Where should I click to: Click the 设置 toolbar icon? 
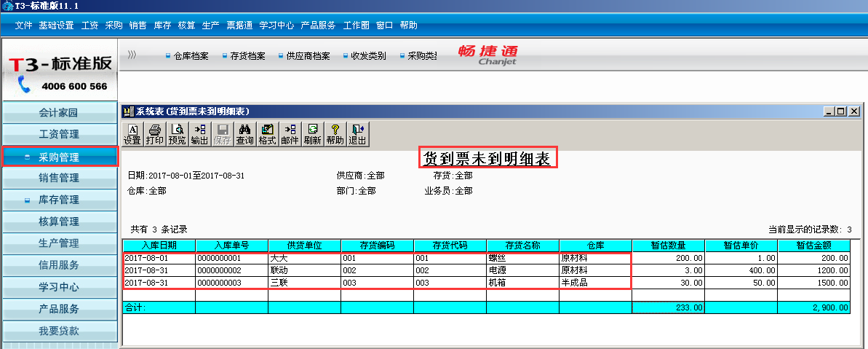tap(132, 135)
